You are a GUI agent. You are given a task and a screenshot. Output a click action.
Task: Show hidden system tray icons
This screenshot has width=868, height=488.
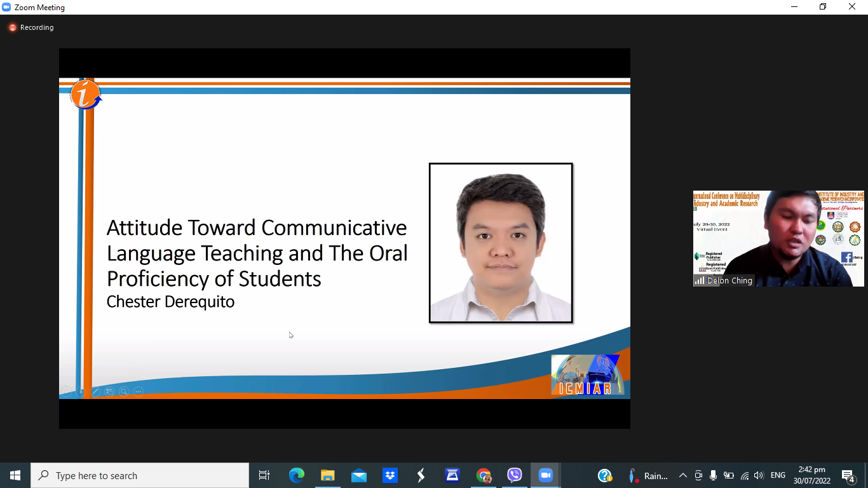coord(683,475)
